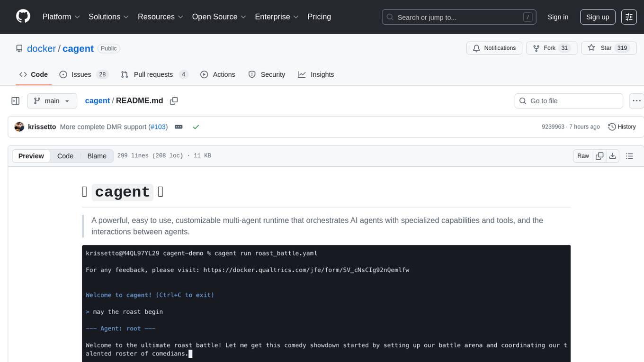The height and width of the screenshot is (362, 644).
Task: Open the document outline list
Action: point(629,156)
